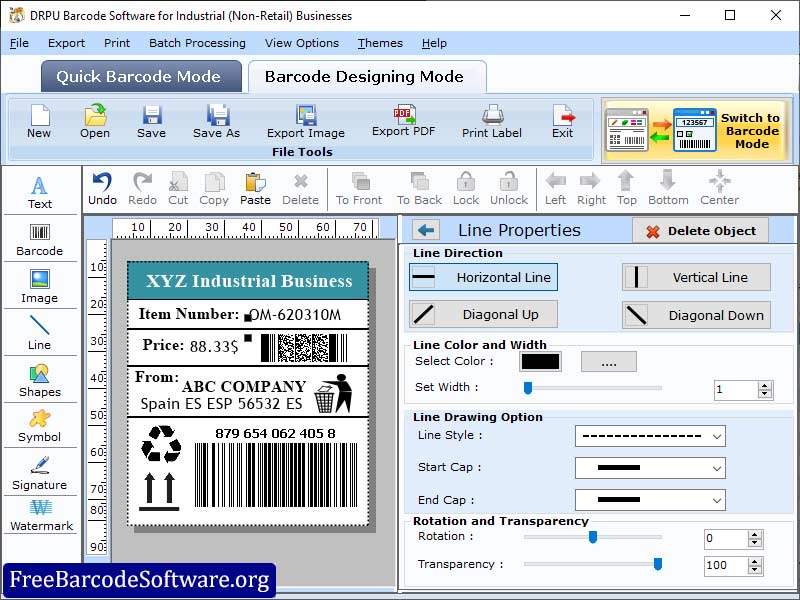Image resolution: width=800 pixels, height=600 pixels.
Task: Choose the Save As icon
Action: (x=216, y=121)
